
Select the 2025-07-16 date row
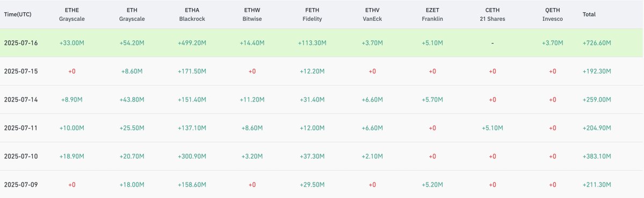pyautogui.click(x=322, y=42)
